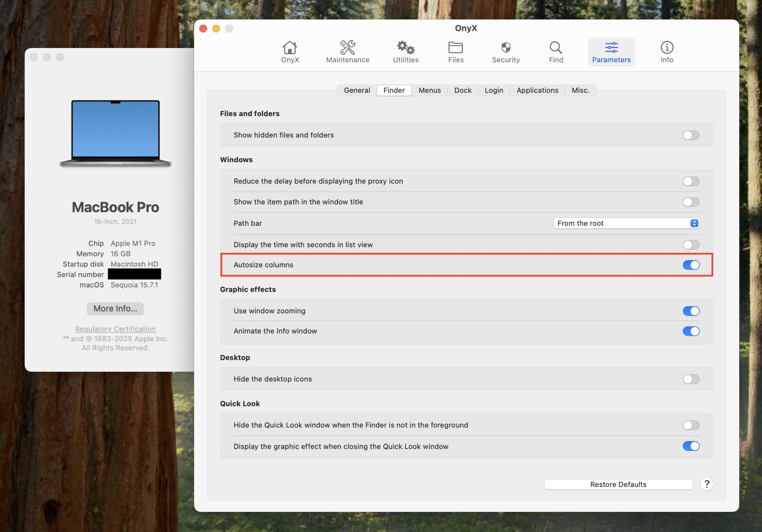Open the Maintenance section in OnyX
762x532 pixels.
click(x=347, y=52)
